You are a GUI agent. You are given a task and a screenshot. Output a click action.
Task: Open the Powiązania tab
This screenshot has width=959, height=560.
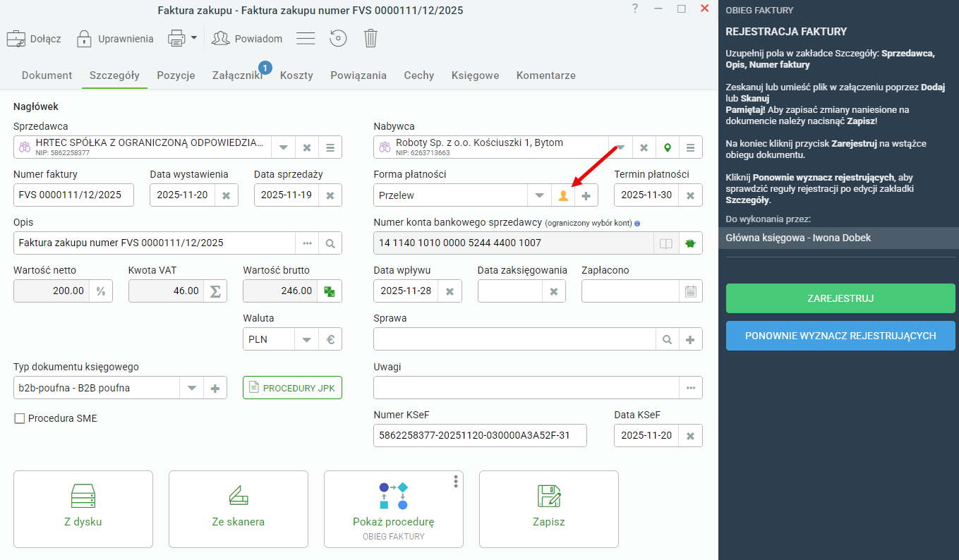coord(358,75)
